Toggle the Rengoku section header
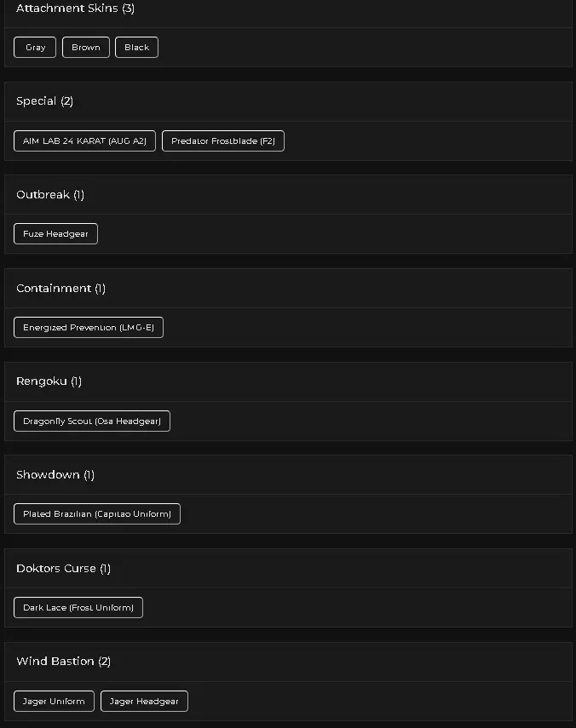576x728 pixels. point(49,381)
